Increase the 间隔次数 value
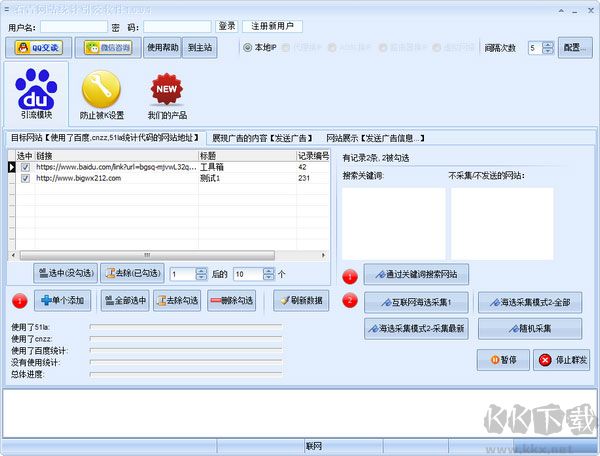 click(548, 44)
